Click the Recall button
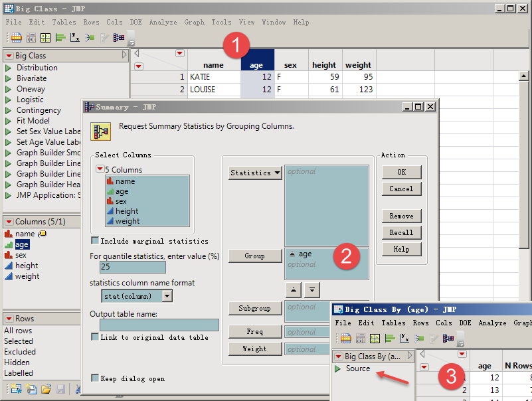532x401 pixels. 402,232
